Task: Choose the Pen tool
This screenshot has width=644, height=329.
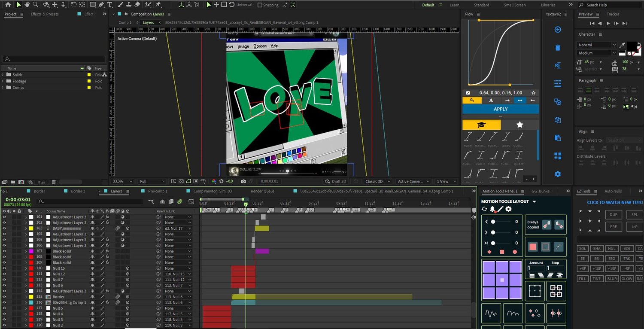Action: (x=101, y=5)
